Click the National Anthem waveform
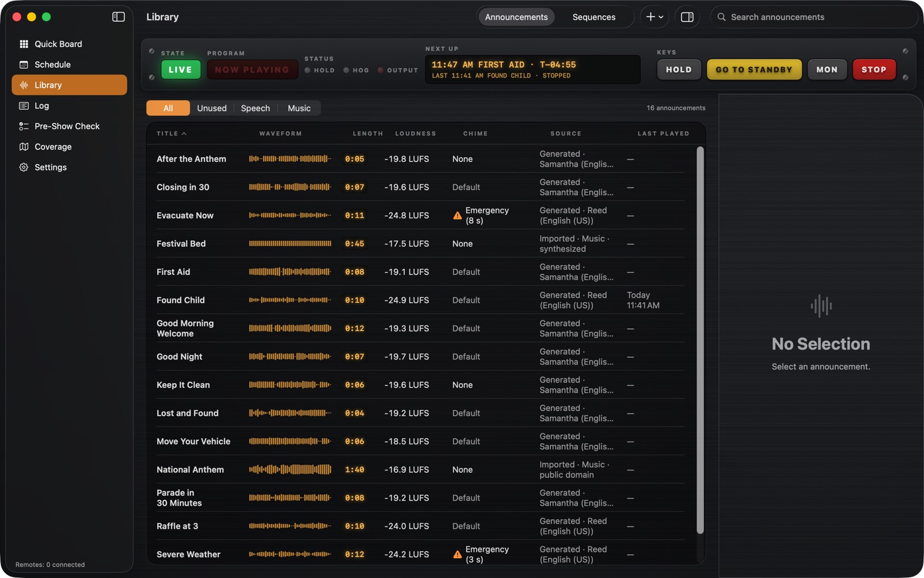The image size is (924, 578). point(290,469)
